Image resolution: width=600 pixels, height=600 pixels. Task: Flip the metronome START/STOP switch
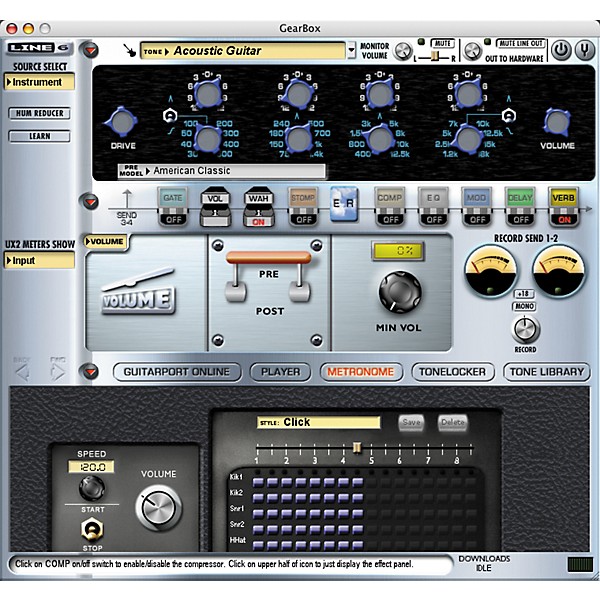coord(92,529)
